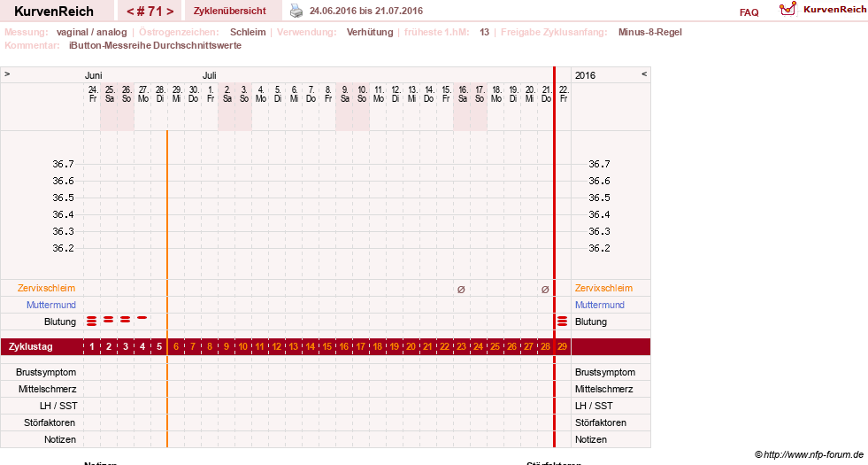Click the date range 24.06.2016 bis 21.07.2016
This screenshot has height=465, width=868.
[x=366, y=11]
